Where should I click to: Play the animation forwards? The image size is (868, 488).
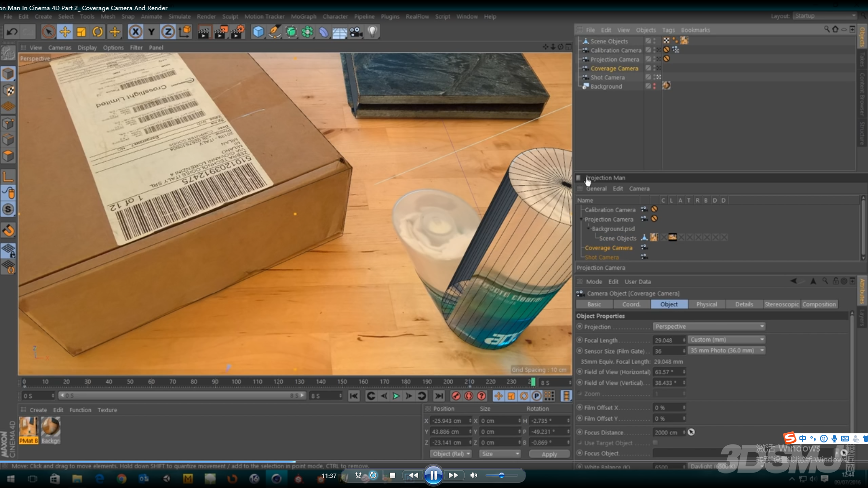396,396
